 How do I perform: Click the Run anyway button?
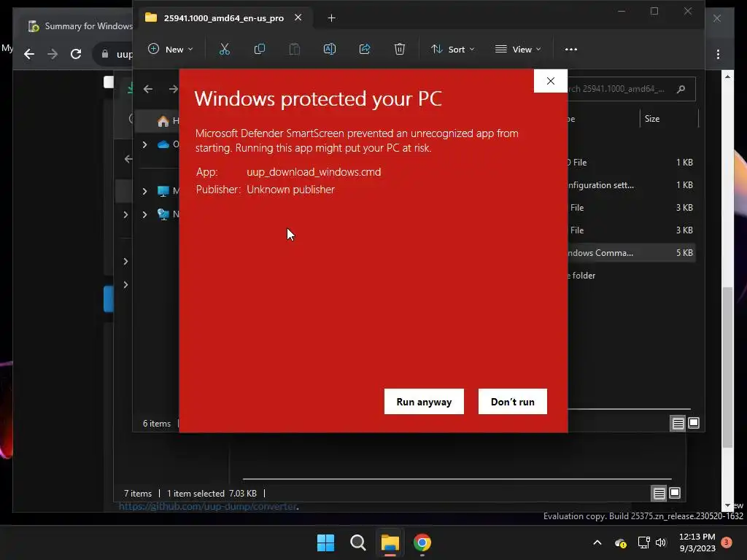pyautogui.click(x=424, y=402)
